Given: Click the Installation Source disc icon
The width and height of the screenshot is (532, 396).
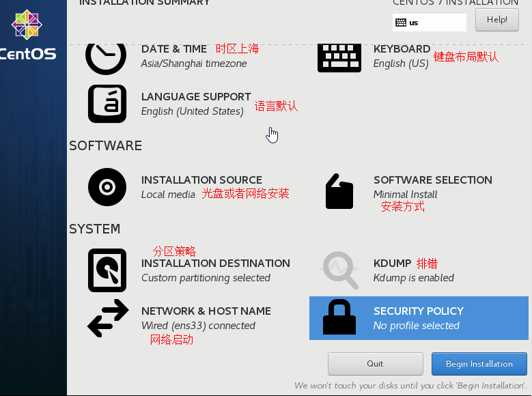Looking at the screenshot, I should point(107,187).
